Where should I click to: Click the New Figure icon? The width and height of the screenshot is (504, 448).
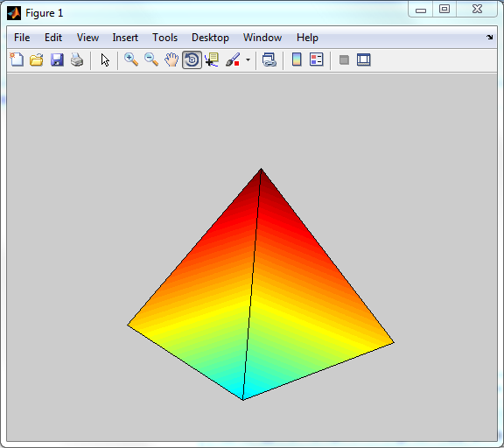[17, 59]
